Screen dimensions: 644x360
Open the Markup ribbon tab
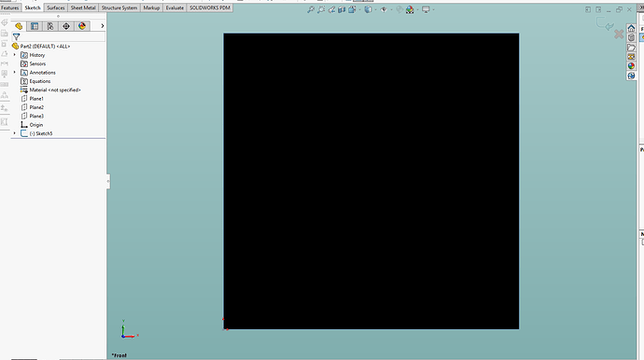pyautogui.click(x=151, y=7)
